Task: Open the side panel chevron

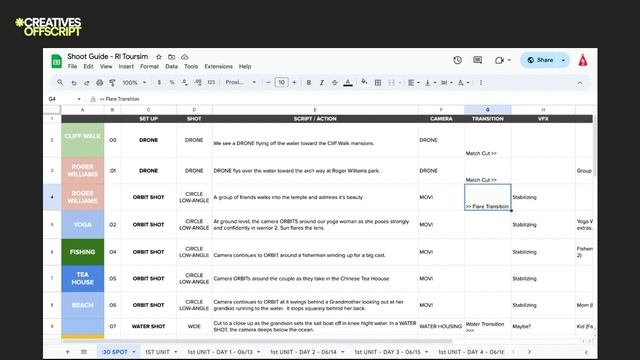Action: click(586, 352)
